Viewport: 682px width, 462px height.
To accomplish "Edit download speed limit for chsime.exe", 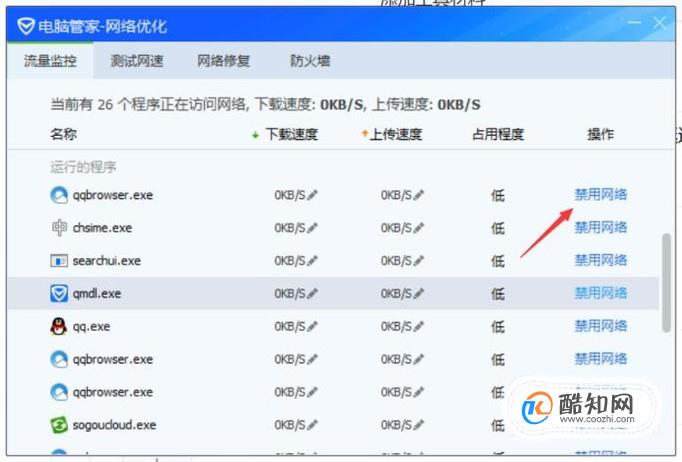I will pyautogui.click(x=312, y=228).
